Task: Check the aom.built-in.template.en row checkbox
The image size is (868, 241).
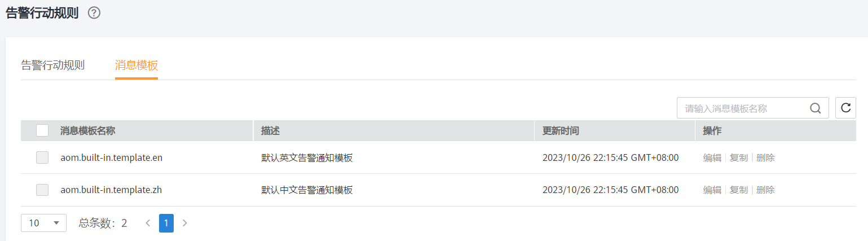Action: coord(42,158)
